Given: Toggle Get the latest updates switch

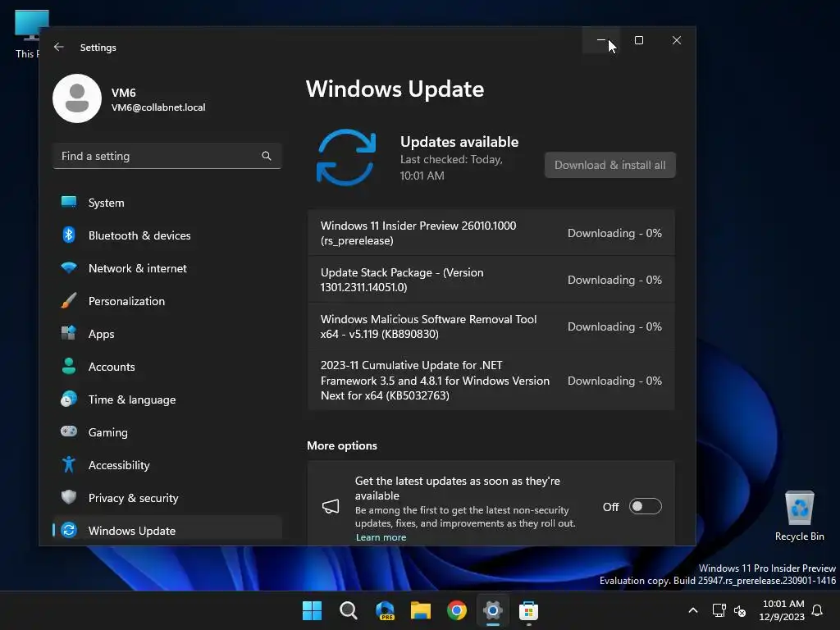Looking at the screenshot, I should tap(645, 506).
